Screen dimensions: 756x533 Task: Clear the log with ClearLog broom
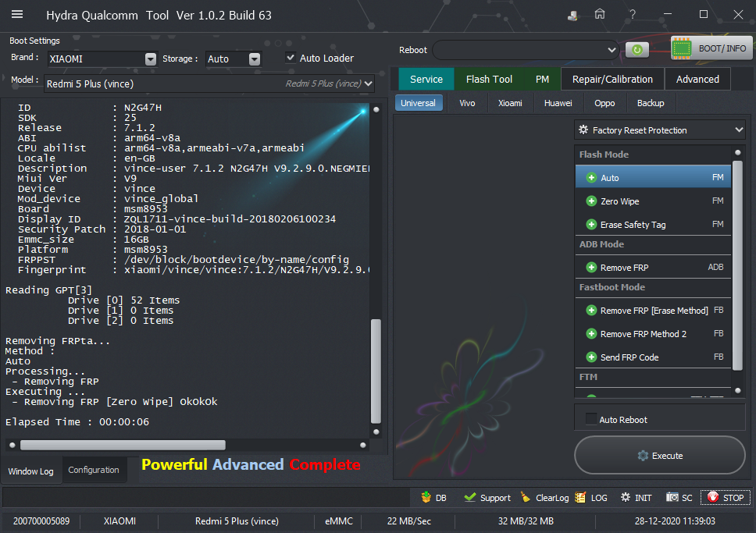point(526,497)
